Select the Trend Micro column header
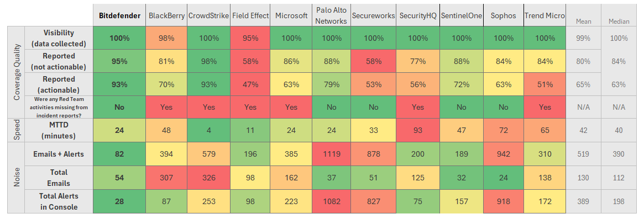Image resolution: width=644 pixels, height=219 pixels. coord(544,15)
